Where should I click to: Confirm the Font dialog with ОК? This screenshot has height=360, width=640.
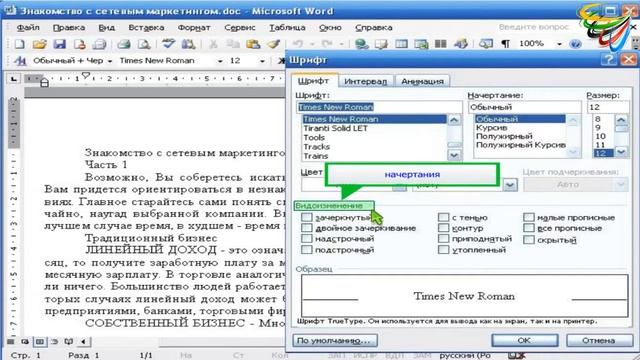[x=524, y=340]
